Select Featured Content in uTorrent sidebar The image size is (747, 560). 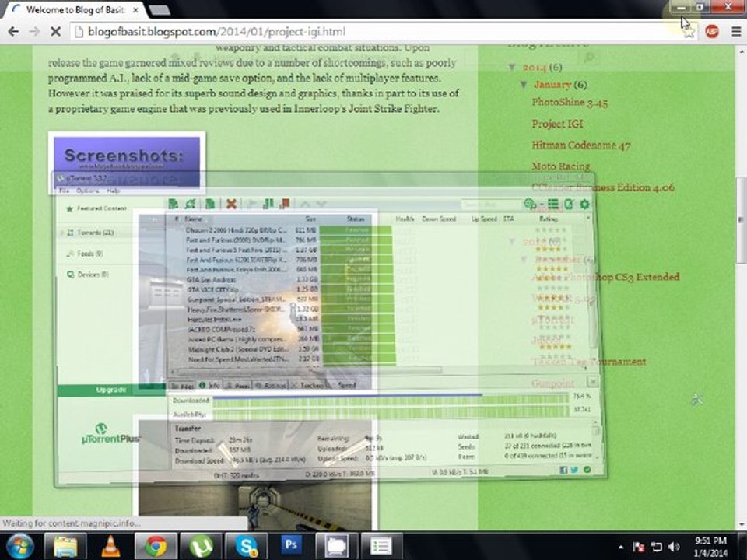tap(101, 208)
